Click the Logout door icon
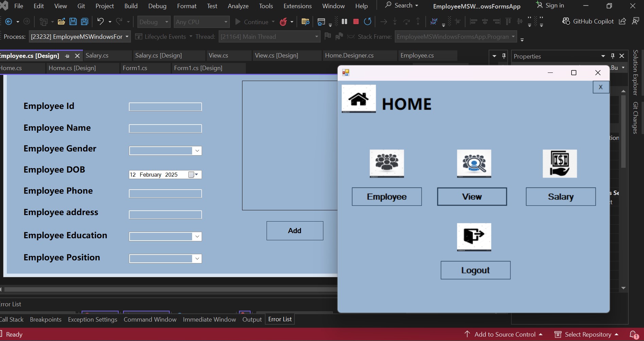Screen dimensions: 644x341 474,237
